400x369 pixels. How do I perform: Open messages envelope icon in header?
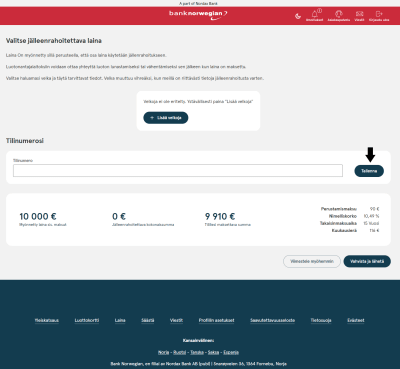click(x=359, y=15)
